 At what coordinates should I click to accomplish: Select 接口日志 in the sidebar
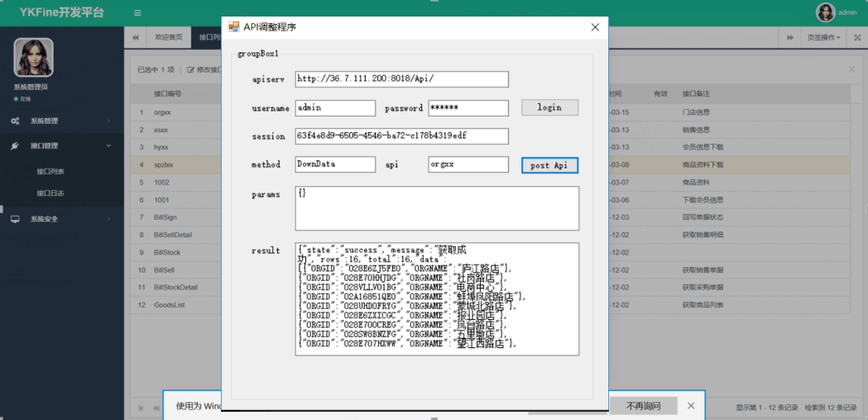(50, 193)
